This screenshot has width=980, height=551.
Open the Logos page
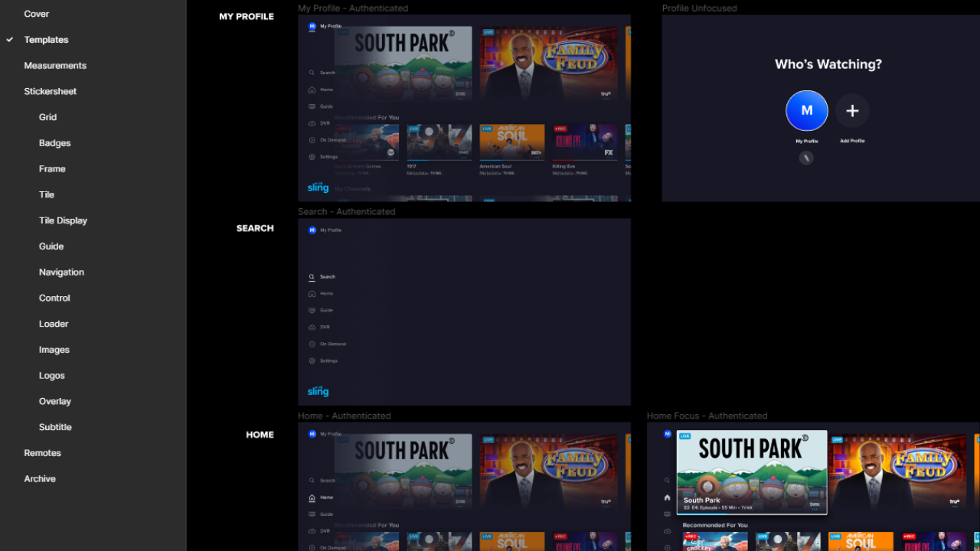tap(52, 376)
